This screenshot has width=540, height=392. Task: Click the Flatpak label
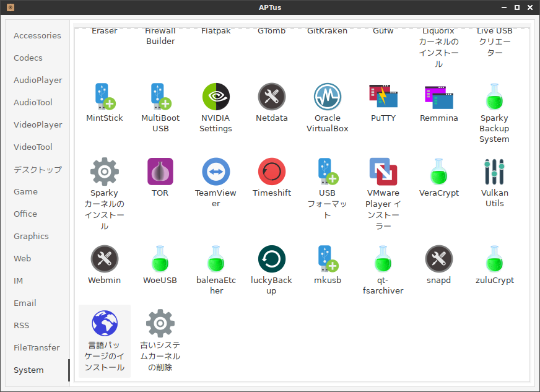[x=216, y=31]
